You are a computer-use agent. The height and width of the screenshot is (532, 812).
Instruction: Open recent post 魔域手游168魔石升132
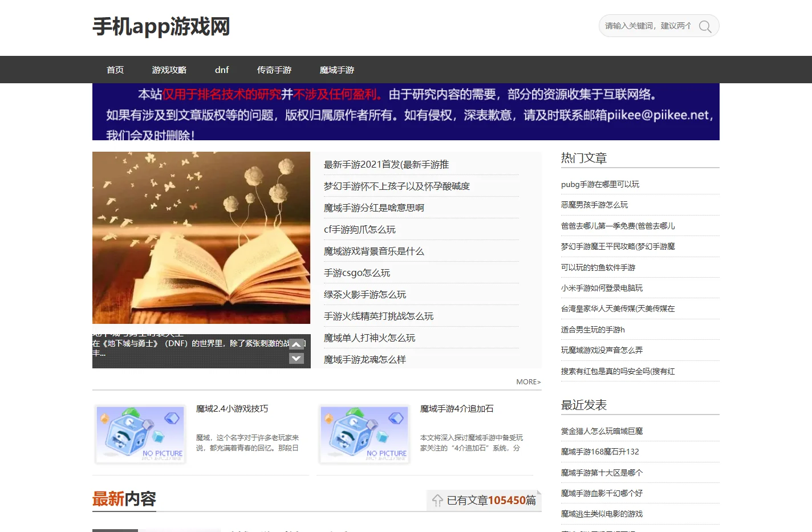coord(600,452)
